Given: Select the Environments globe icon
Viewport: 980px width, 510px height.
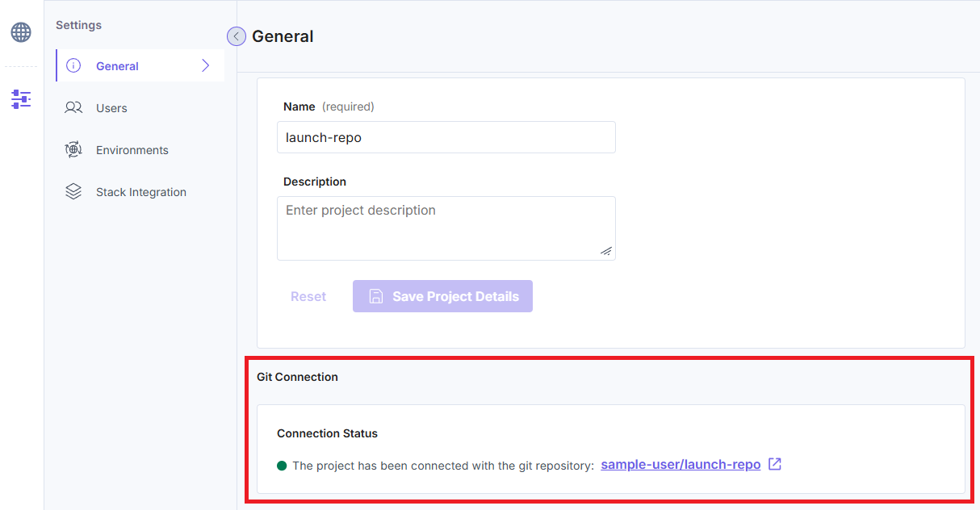Looking at the screenshot, I should coord(73,150).
